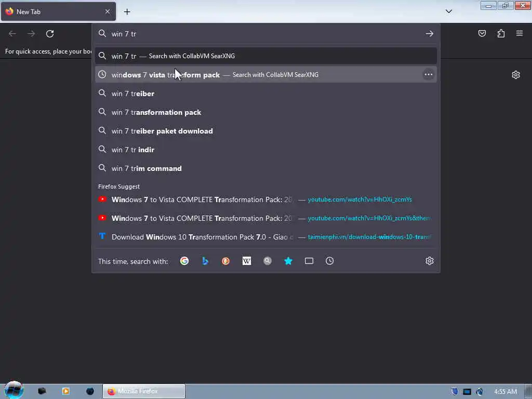Open the Save to Pocket icon
This screenshot has height=399, width=532.
coord(482,33)
